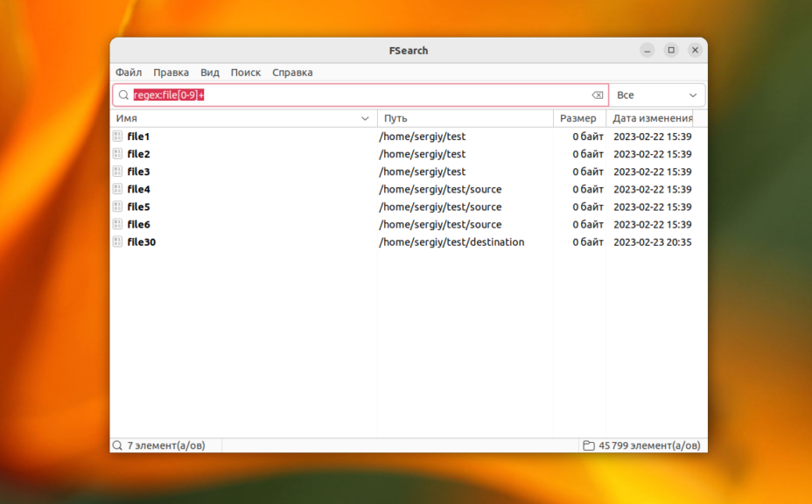Open the Вид menu
This screenshot has width=812, height=504.
pos(210,73)
